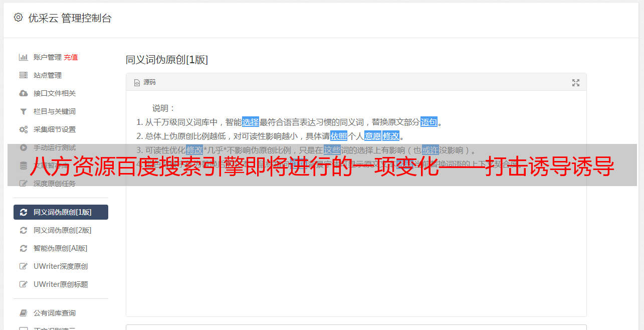644x330 pixels.
Task: Go to UWriter原创标题 page
Action: (61, 284)
